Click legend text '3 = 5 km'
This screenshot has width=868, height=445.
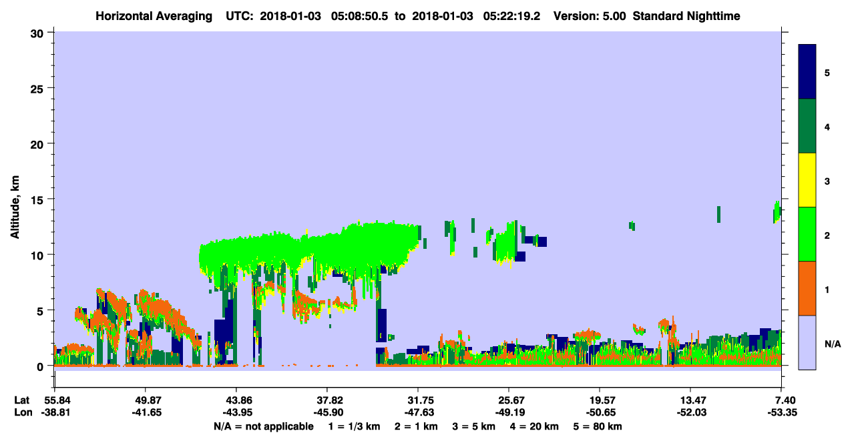(474, 426)
